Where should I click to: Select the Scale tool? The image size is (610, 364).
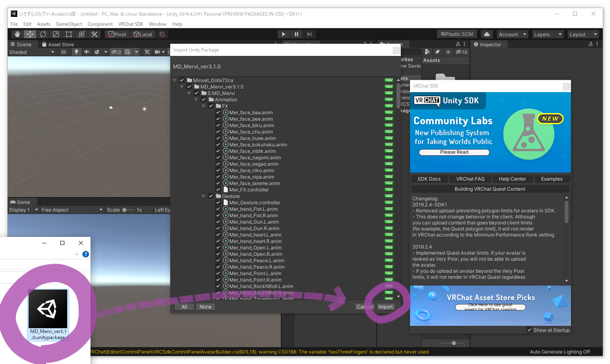pyautogui.click(x=56, y=34)
